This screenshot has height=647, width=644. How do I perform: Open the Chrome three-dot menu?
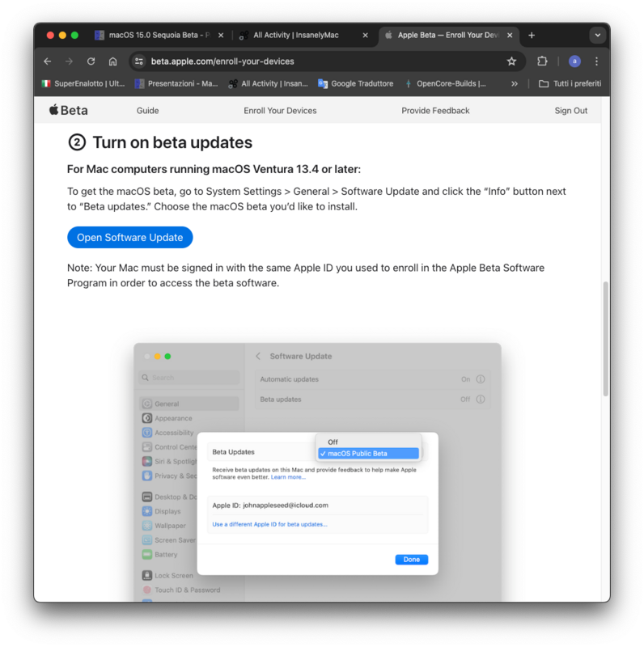596,61
